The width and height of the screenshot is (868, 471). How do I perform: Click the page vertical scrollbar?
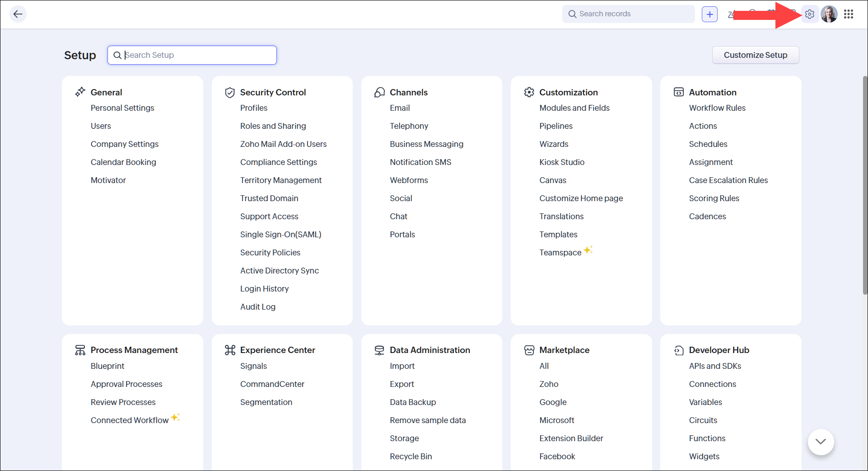[865, 185]
